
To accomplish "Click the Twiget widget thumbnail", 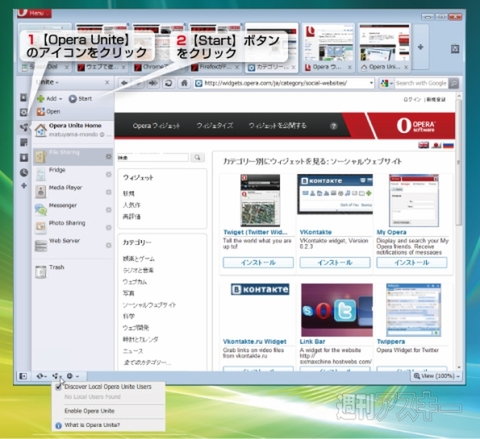I will coord(260,200).
